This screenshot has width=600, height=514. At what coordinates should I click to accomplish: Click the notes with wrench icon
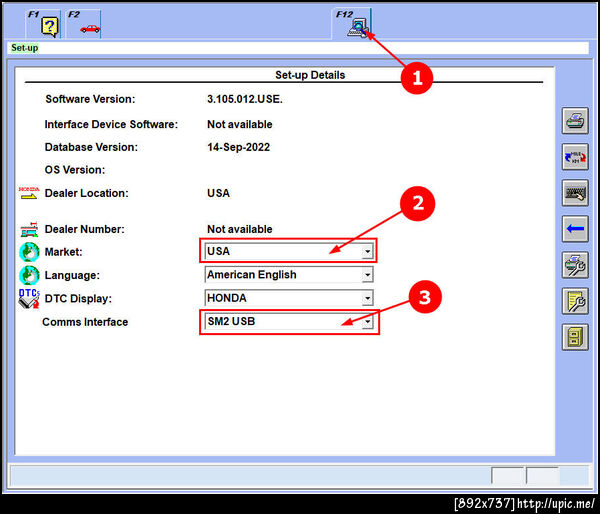tap(575, 301)
